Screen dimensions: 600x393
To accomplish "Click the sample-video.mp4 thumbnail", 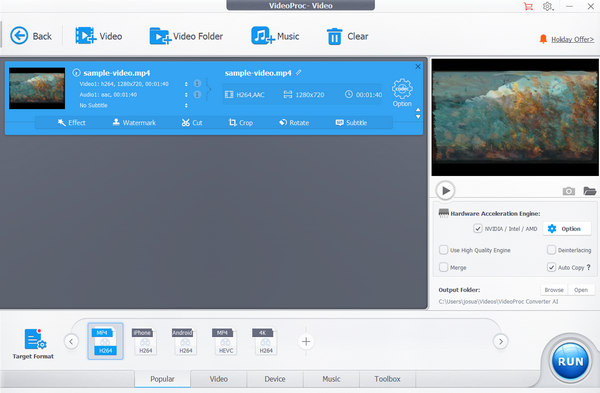I will click(37, 88).
